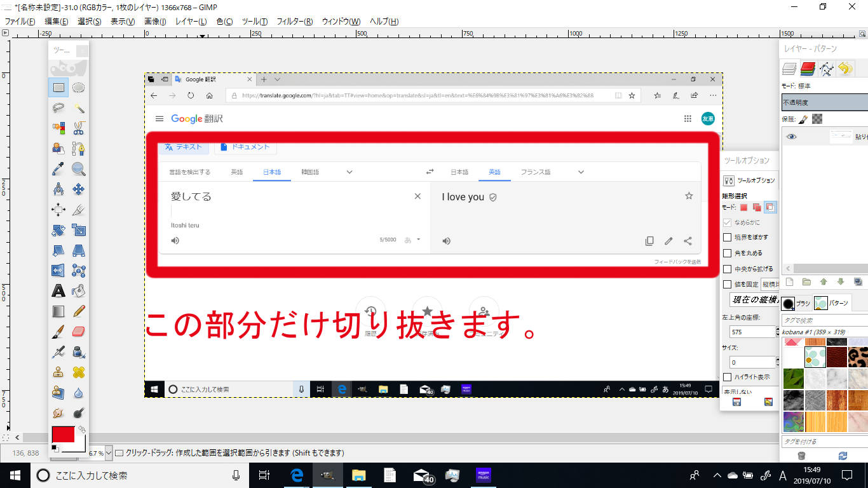Open the ファイル(F) menu
The image size is (868, 488).
pos(20,22)
